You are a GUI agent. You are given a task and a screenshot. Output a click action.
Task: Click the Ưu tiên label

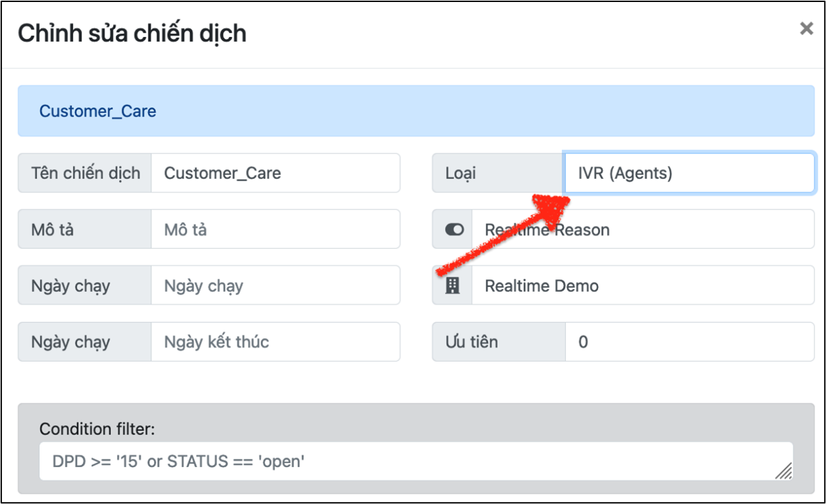click(x=471, y=342)
